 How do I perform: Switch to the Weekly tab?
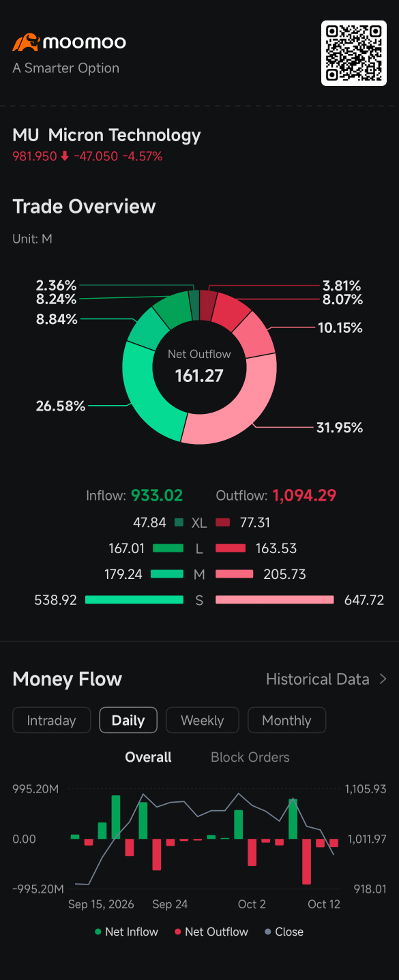coord(203,720)
